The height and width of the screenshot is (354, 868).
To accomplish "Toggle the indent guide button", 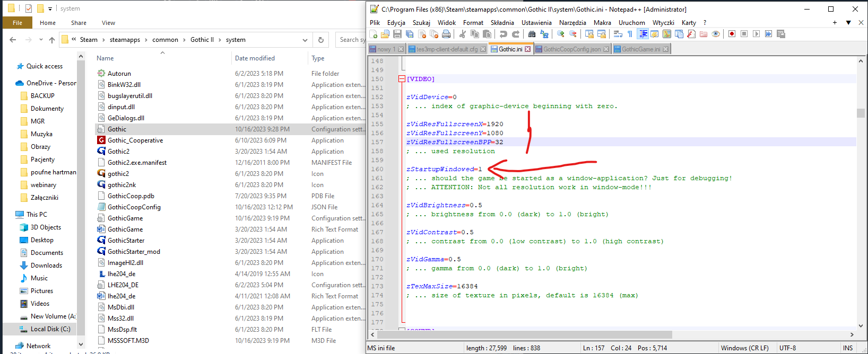I will [x=643, y=34].
